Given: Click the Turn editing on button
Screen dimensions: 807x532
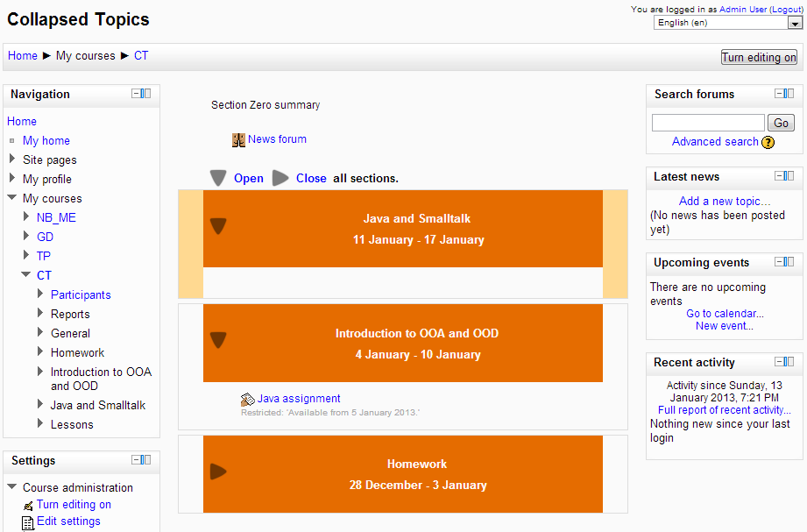Looking at the screenshot, I should click(759, 57).
